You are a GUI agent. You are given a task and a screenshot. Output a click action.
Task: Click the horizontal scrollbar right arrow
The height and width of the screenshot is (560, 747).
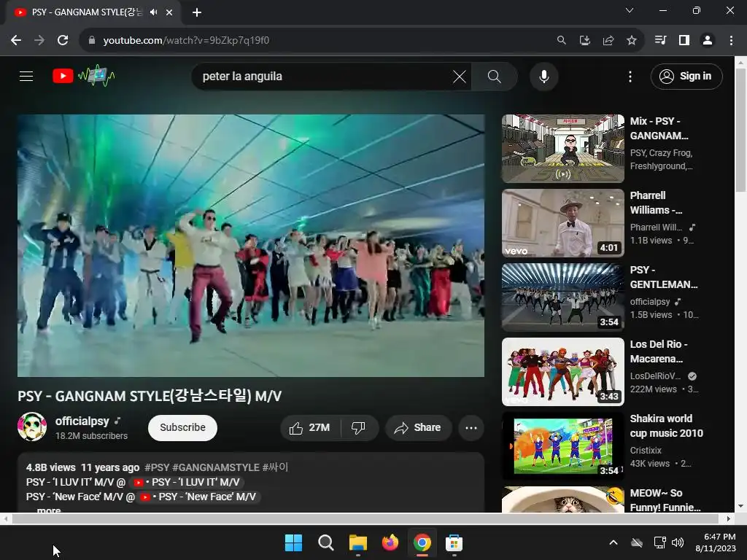[x=729, y=518]
